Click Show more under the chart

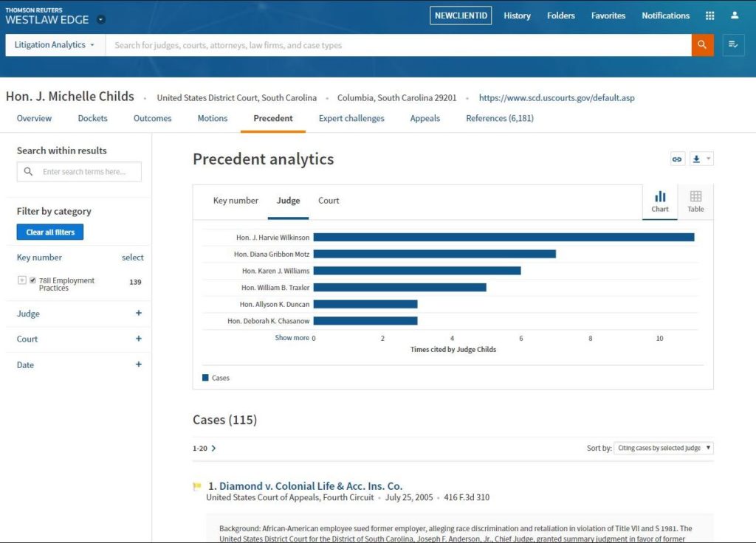coord(292,338)
